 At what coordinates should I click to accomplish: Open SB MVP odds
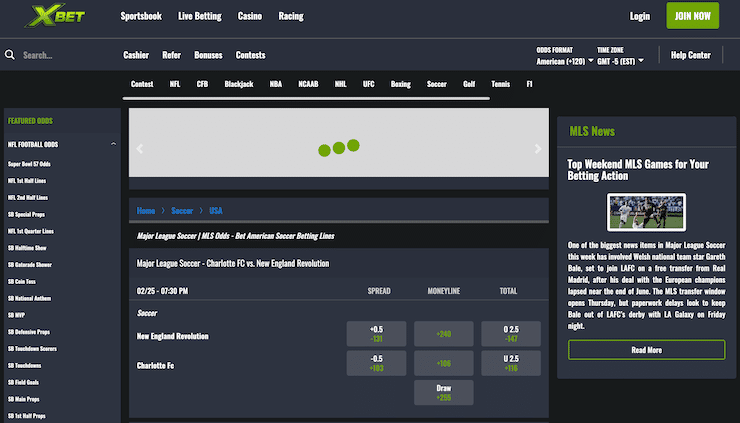click(x=16, y=315)
